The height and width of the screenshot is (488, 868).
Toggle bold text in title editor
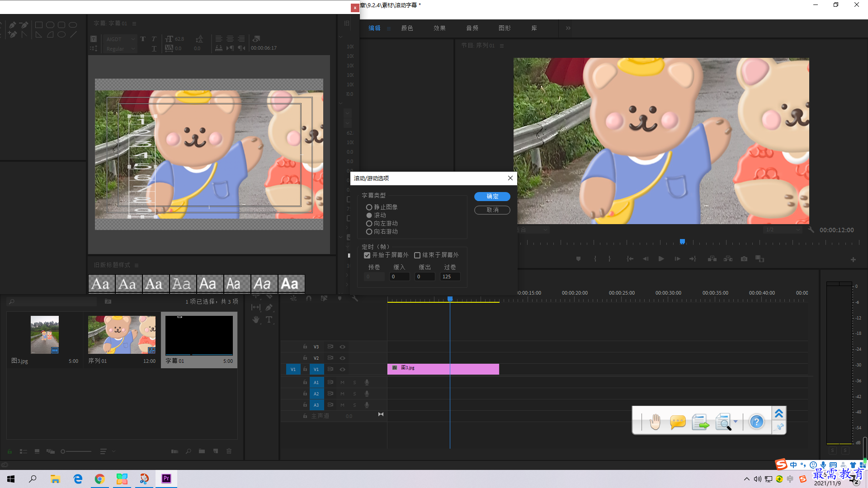click(x=143, y=39)
